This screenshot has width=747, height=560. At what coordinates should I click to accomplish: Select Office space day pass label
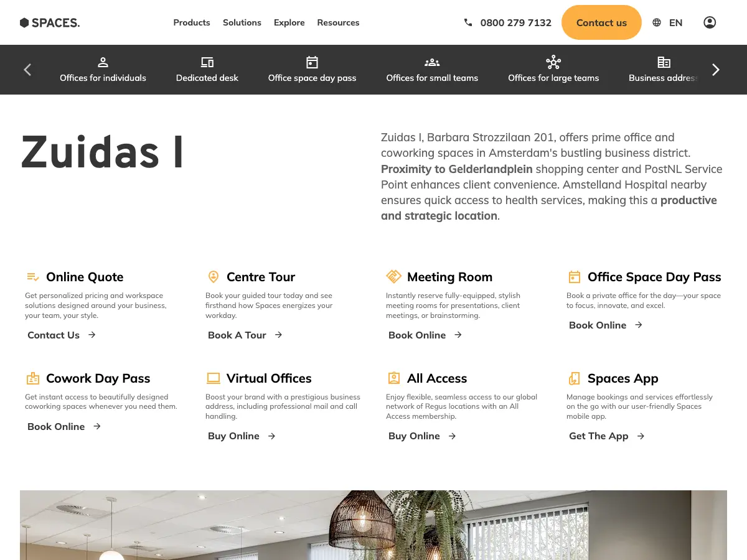pyautogui.click(x=312, y=78)
